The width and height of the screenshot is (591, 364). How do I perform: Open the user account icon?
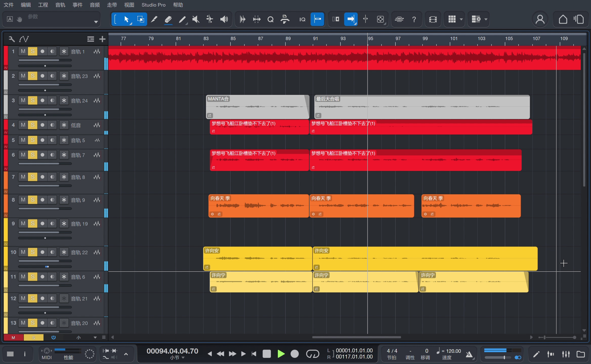coord(540,19)
